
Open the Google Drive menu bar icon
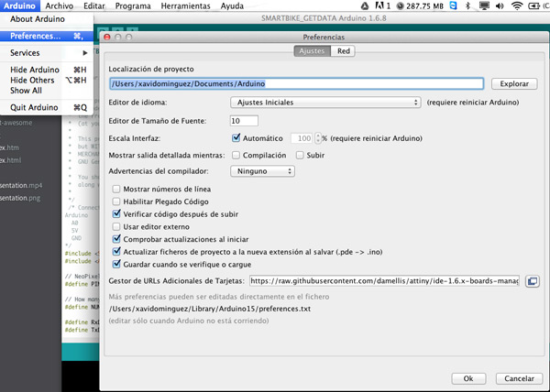[365, 5]
